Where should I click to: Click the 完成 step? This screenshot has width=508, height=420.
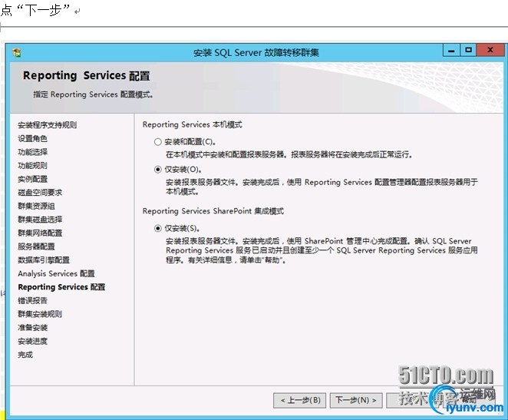pos(25,355)
